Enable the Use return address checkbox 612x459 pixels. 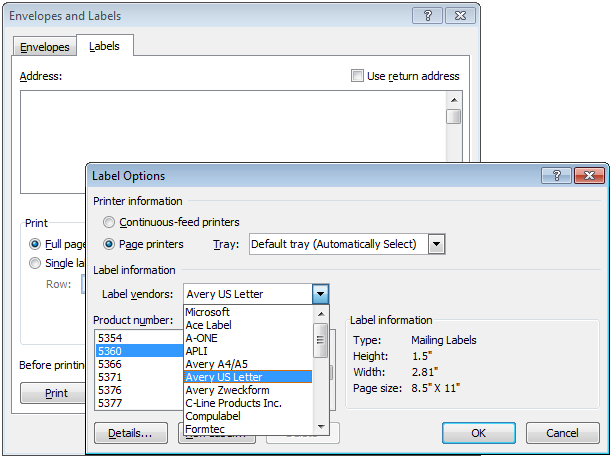pos(357,76)
